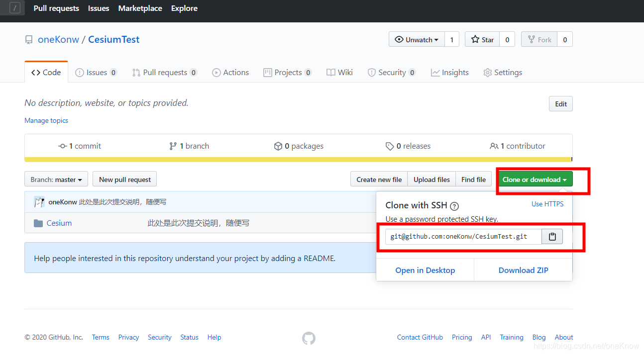
Task: Click the slash search shortcut box
Action: (15, 8)
